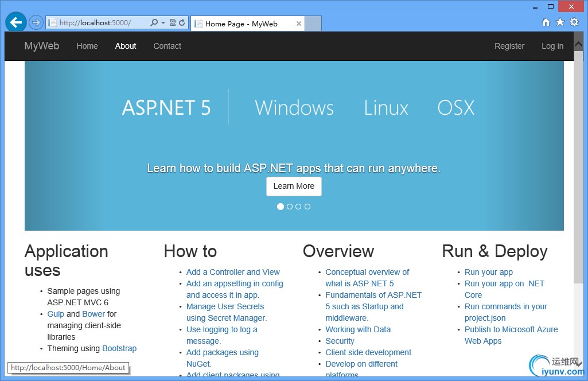Open the About navigation item
This screenshot has width=588, height=381.
pos(126,46)
